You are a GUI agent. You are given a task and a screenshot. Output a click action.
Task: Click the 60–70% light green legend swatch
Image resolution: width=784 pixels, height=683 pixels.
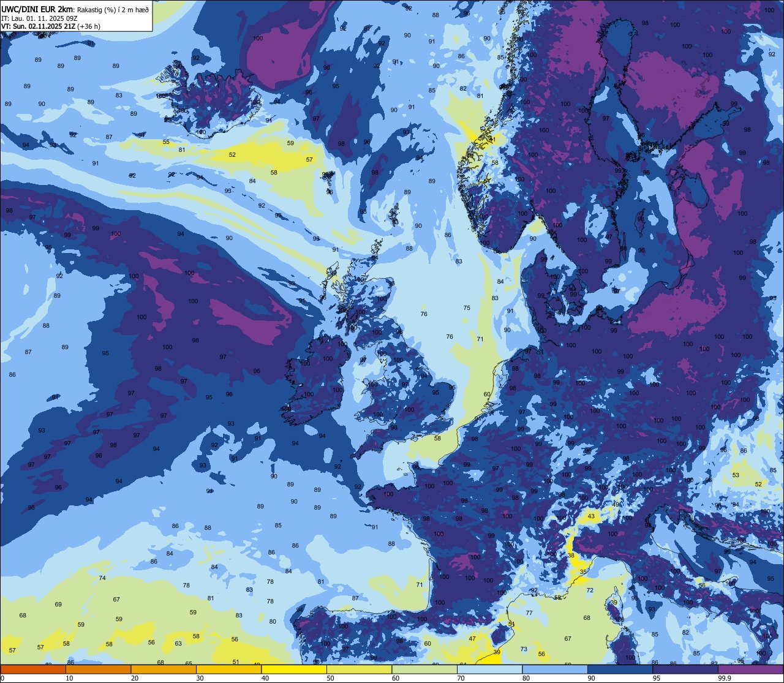(x=424, y=670)
